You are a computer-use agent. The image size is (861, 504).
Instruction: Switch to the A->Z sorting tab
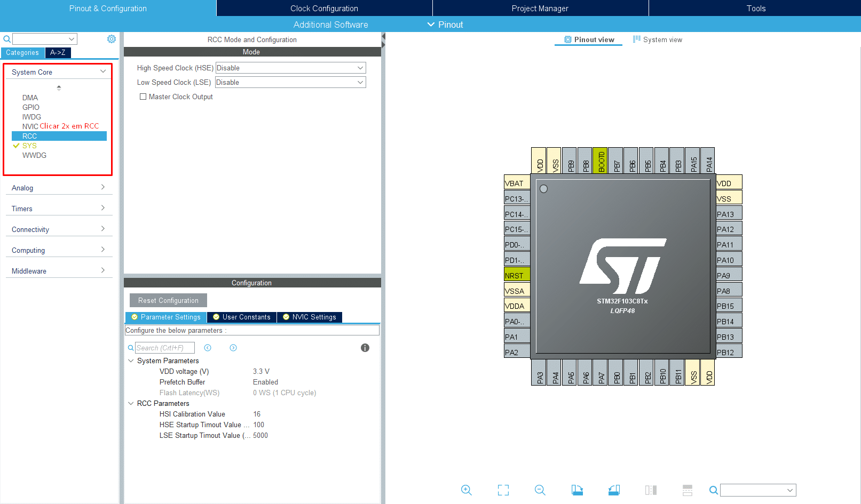coord(58,52)
